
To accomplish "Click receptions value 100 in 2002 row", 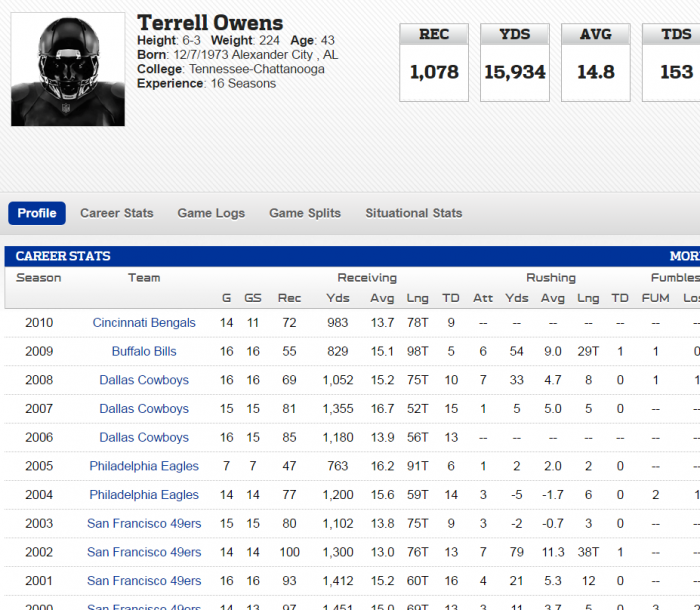I will click(x=289, y=552).
